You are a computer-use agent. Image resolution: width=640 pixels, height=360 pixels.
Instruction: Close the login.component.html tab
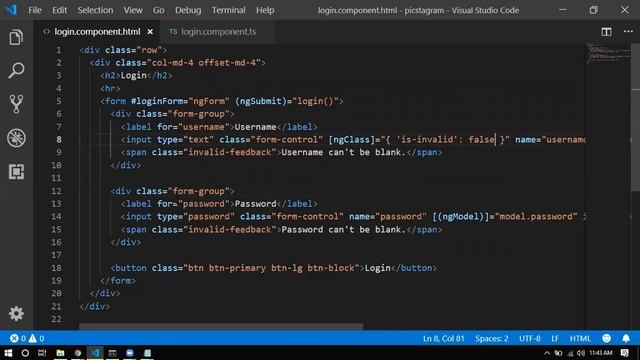pyautogui.click(x=150, y=32)
